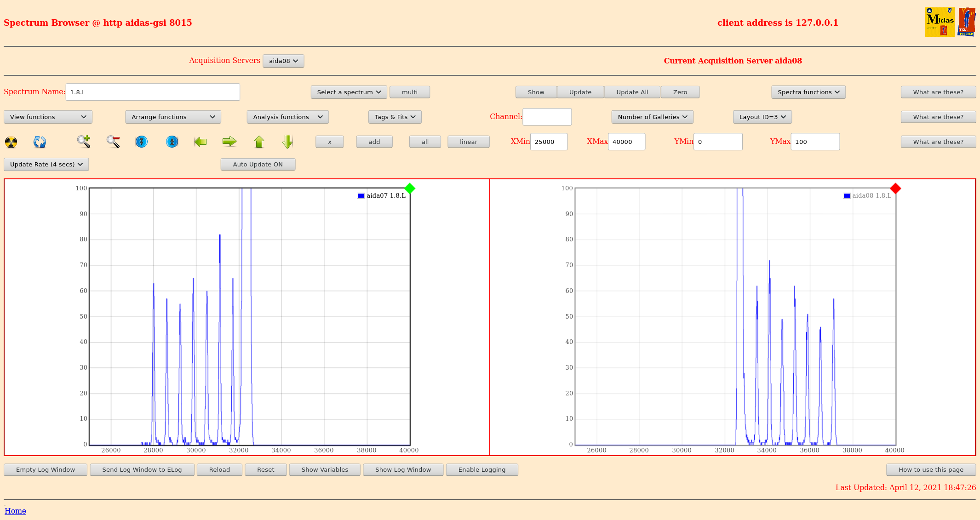Screen dimensions: 980x520
Task: Click the add button
Action: (374, 142)
